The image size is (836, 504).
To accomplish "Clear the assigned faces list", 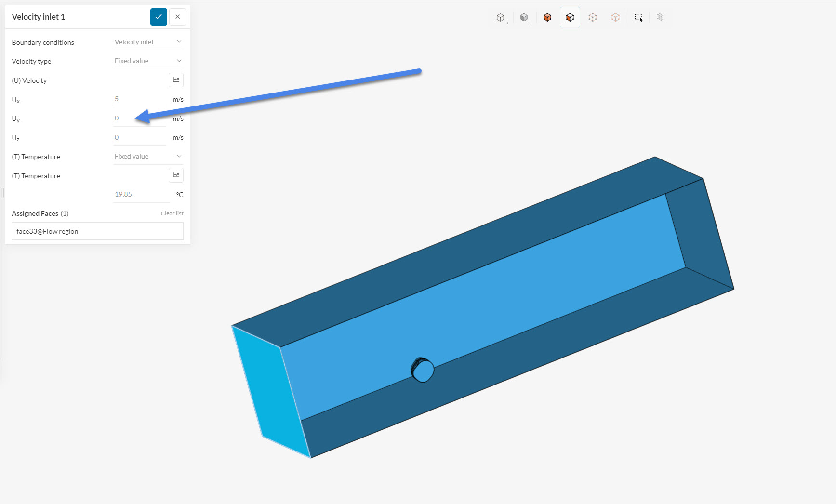I will click(x=172, y=213).
